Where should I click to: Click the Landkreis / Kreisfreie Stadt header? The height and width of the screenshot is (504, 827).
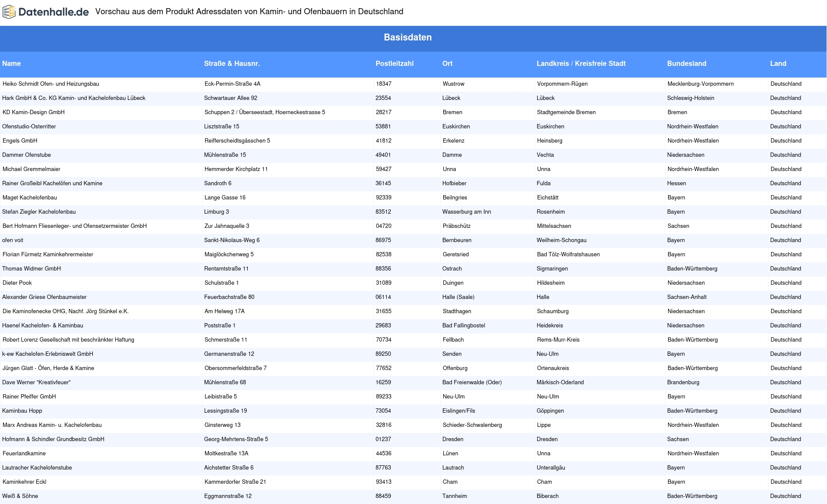[x=581, y=63]
